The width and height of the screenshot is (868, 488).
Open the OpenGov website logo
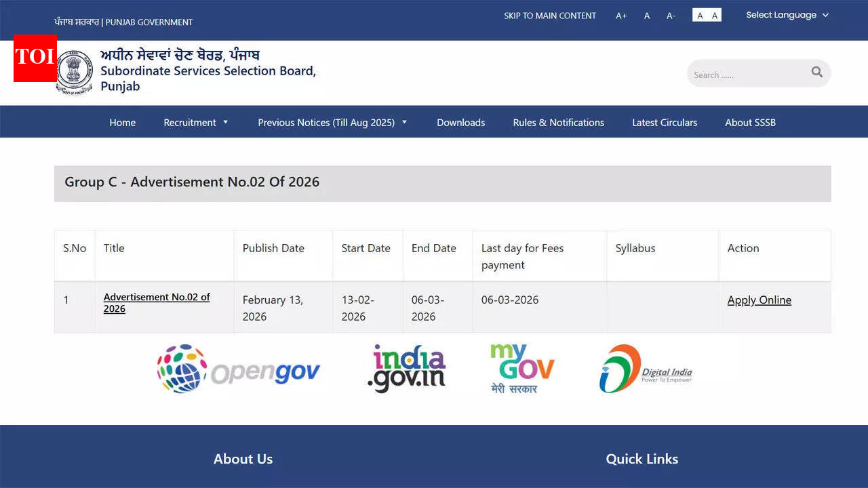238,368
